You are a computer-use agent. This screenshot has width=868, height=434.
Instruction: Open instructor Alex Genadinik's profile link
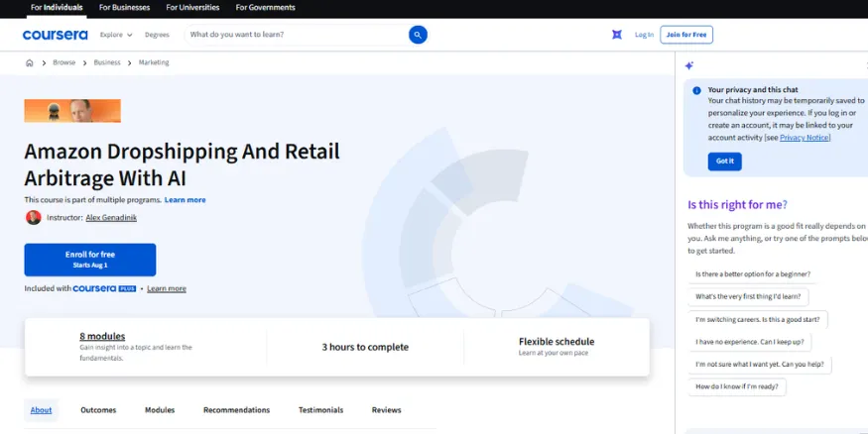[x=111, y=218]
